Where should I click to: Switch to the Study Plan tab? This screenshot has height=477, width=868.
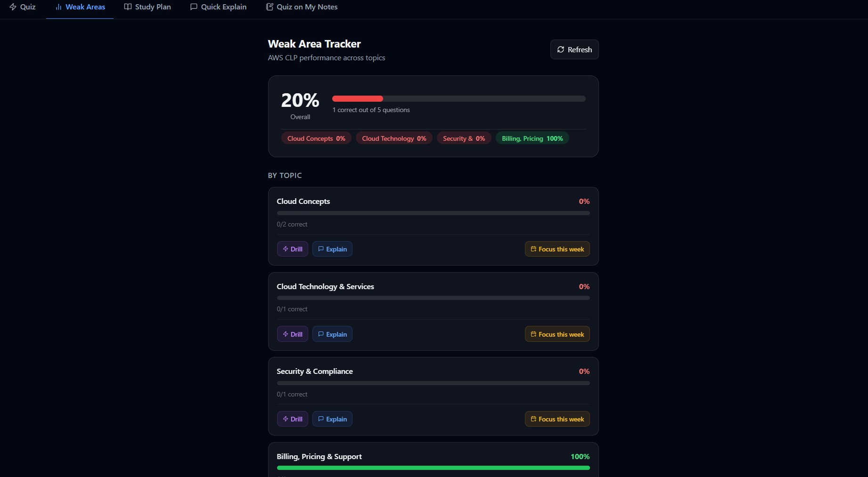coord(147,7)
